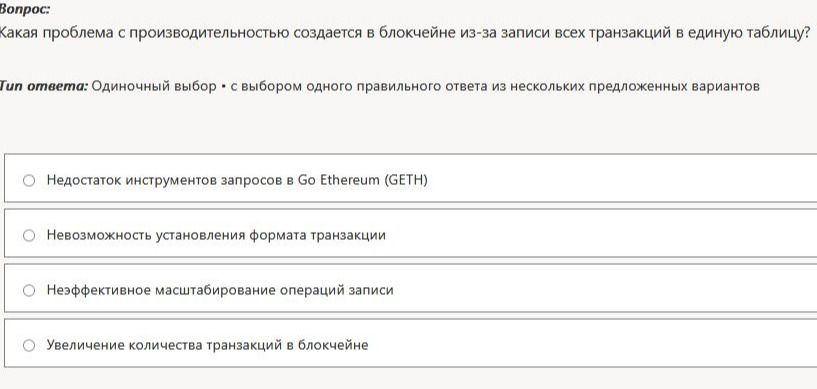Click answer text Неэффективное масштабирование операций записи

point(220,290)
